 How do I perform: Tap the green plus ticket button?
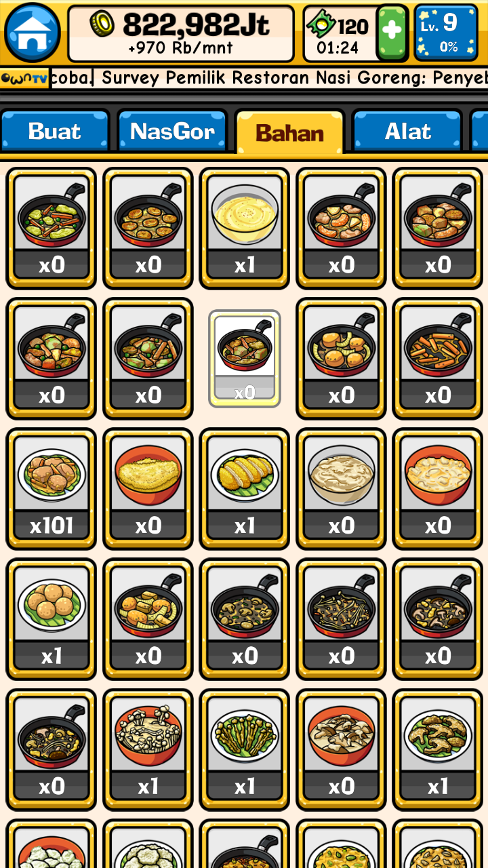[392, 33]
